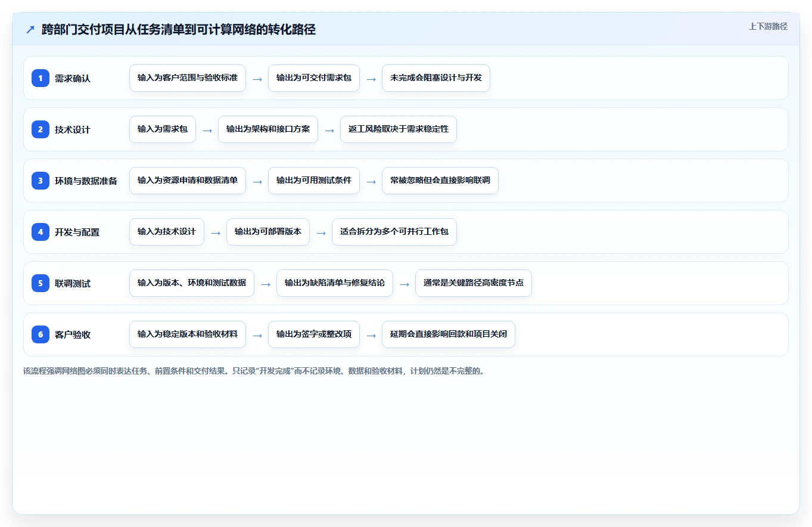Click the arrow after 输入为需求包
Viewport: 812px width, 527px height.
pos(207,130)
